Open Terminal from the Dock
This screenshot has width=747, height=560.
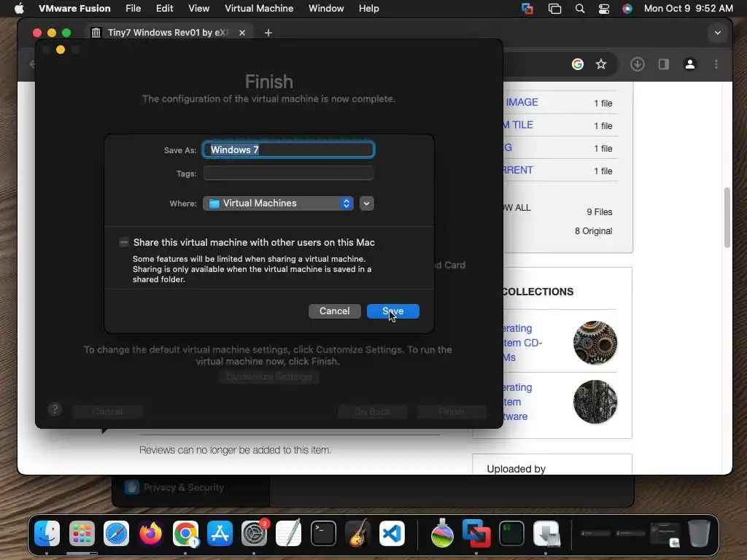coord(323,533)
